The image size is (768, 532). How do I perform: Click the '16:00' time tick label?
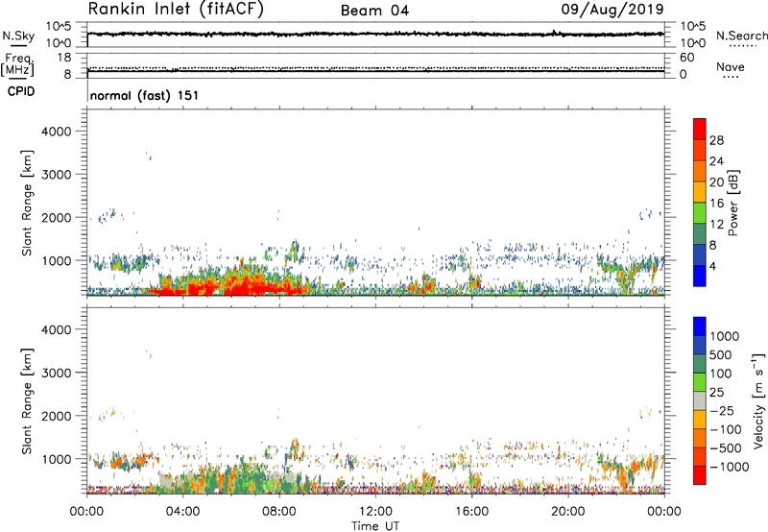pyautogui.click(x=471, y=512)
